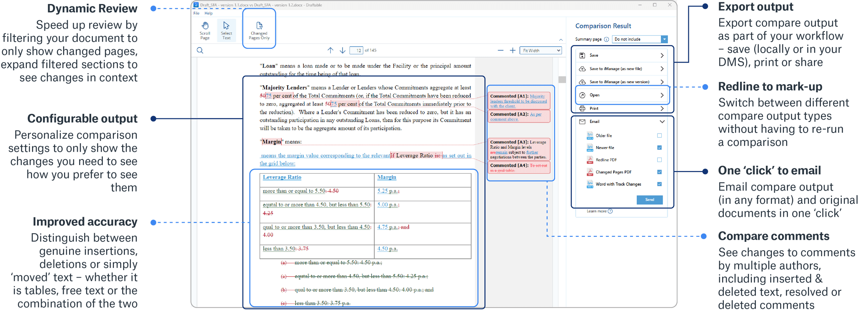Screen dimensions: 868x315
Task: Select the Scroll Page hand tool
Action: point(205,30)
